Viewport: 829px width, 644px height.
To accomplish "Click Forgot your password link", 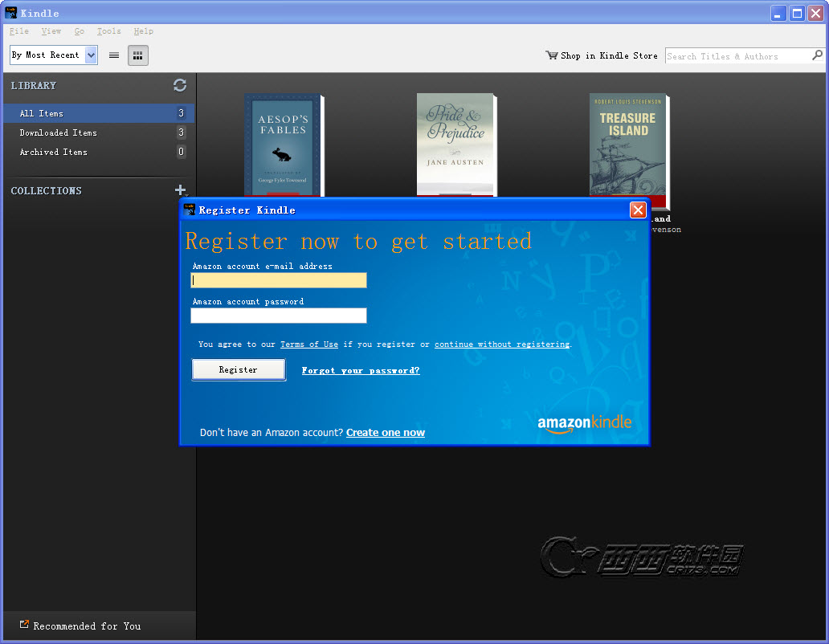I will tap(361, 370).
